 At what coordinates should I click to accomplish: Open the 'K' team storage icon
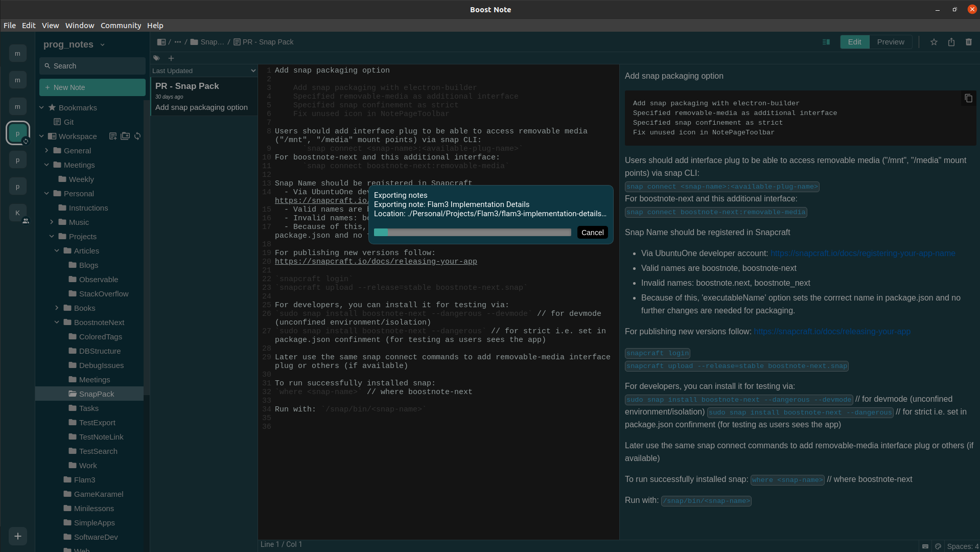18,213
